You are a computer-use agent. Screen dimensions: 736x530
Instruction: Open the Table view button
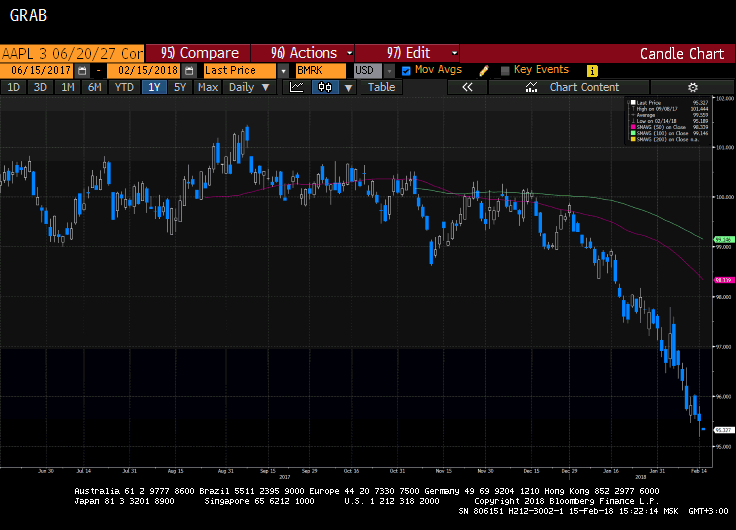tap(381, 87)
